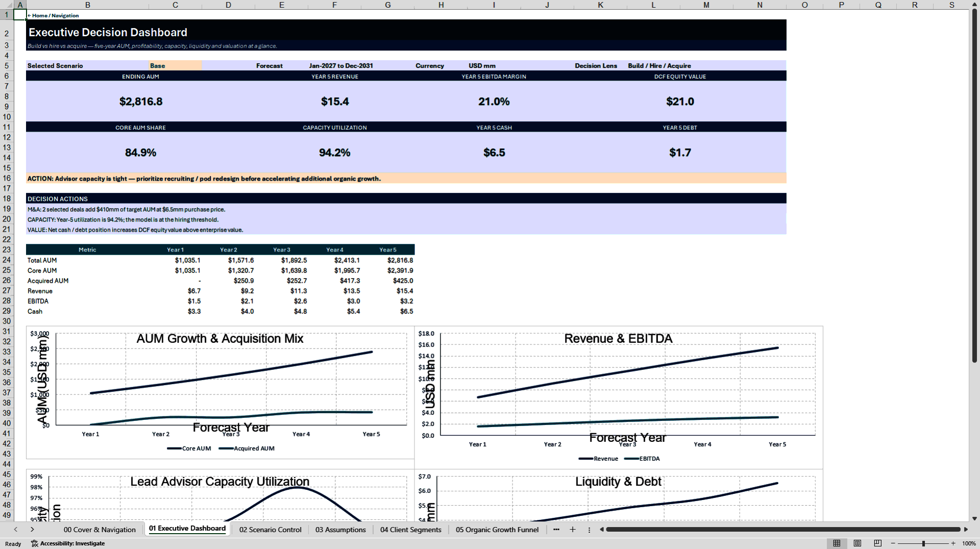The image size is (980, 549).
Task: Open the sheet tab options menu
Action: (589, 530)
